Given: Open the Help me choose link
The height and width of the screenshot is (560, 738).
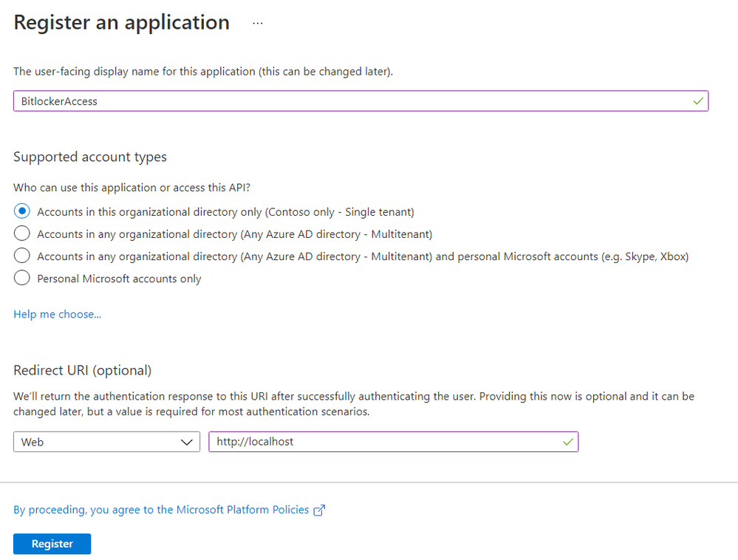Looking at the screenshot, I should pos(57,314).
